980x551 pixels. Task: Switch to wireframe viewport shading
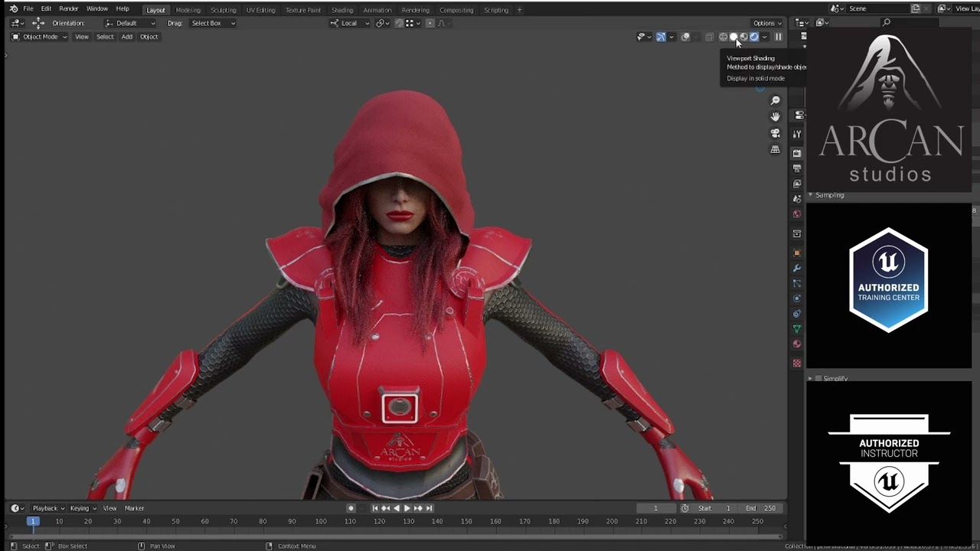tap(723, 37)
